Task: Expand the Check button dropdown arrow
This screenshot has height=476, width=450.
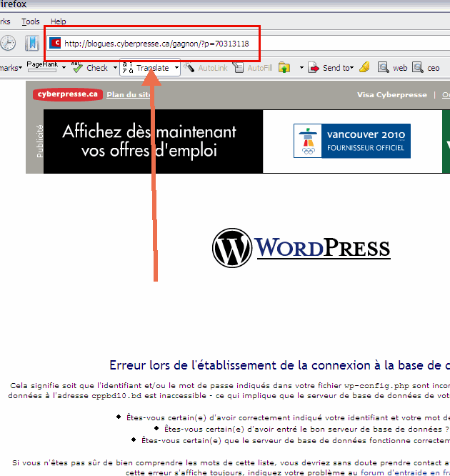Action: coord(114,69)
